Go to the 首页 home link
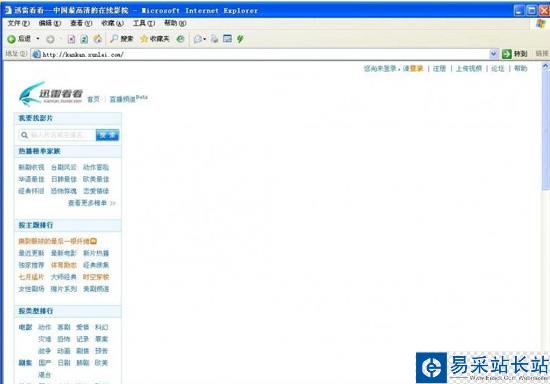 click(x=93, y=99)
